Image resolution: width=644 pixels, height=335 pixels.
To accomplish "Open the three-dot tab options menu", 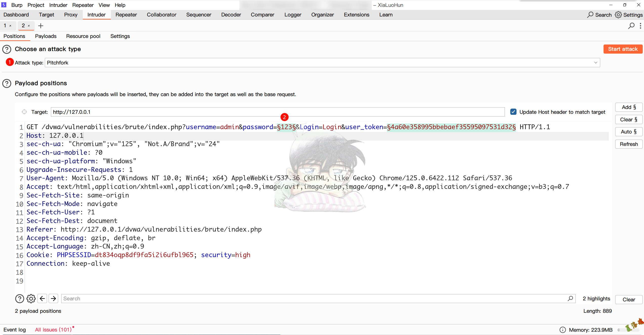I will (640, 26).
